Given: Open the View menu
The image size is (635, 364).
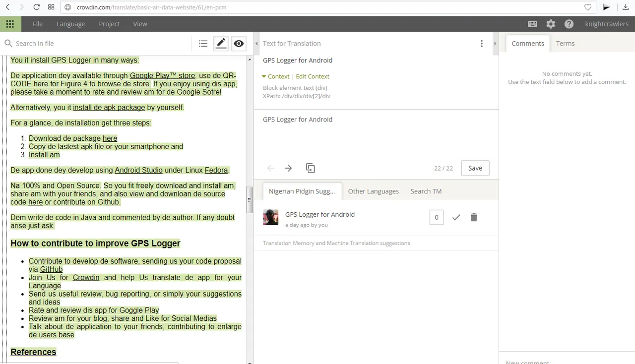Looking at the screenshot, I should coord(140,24).
